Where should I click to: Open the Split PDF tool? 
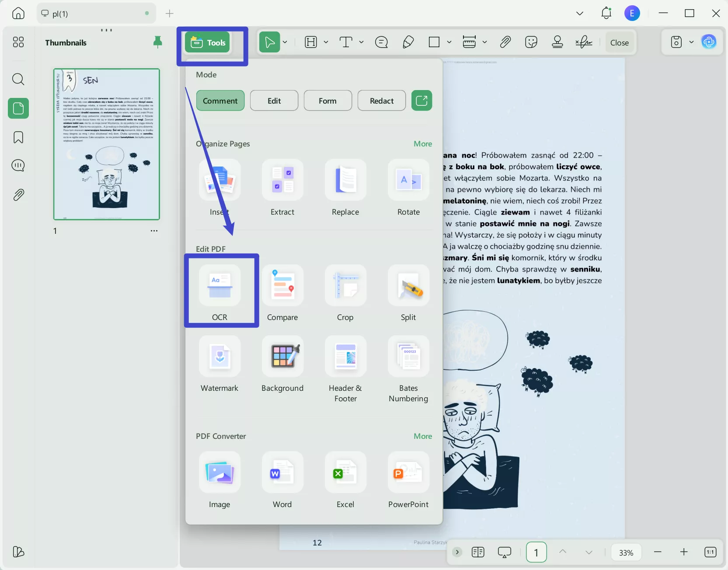[408, 286]
